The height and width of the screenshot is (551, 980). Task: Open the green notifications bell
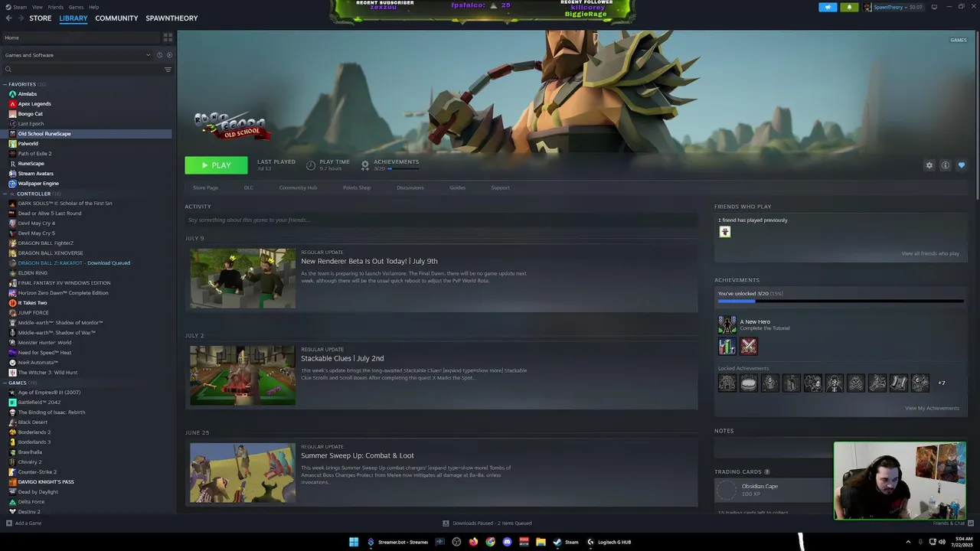(x=849, y=7)
